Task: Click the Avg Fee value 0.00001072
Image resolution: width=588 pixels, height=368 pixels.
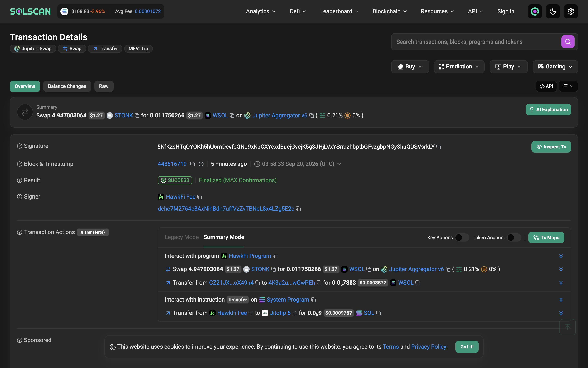Action: [148, 11]
